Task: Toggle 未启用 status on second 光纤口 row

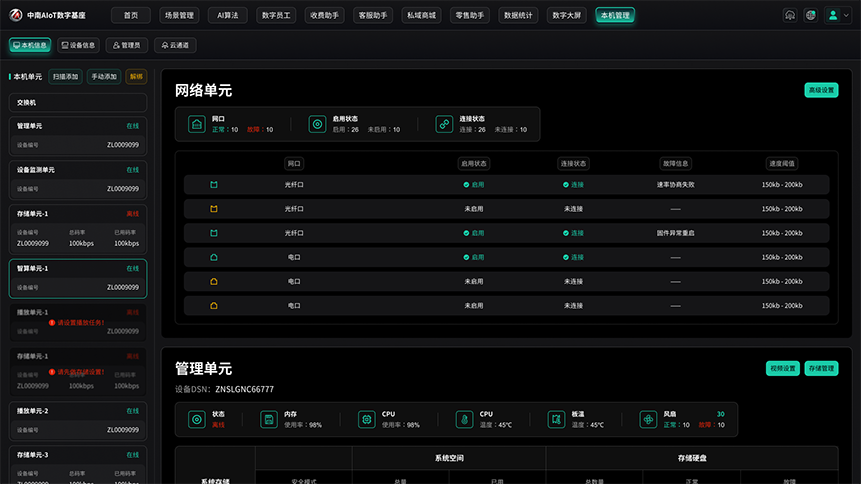Action: (x=473, y=209)
